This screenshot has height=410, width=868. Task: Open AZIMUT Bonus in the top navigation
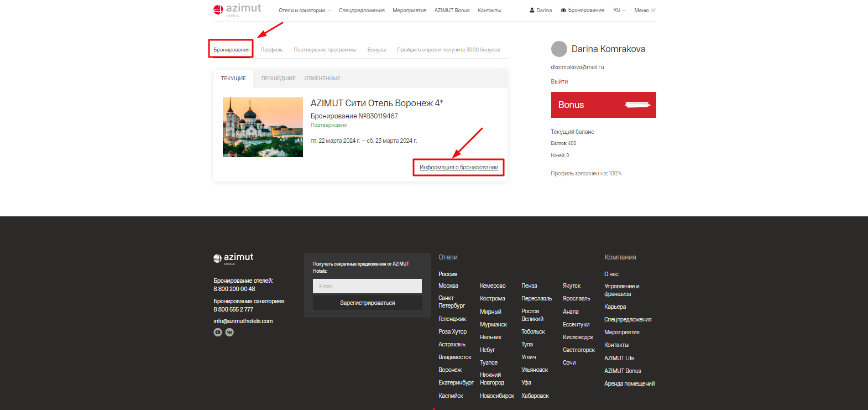(452, 10)
